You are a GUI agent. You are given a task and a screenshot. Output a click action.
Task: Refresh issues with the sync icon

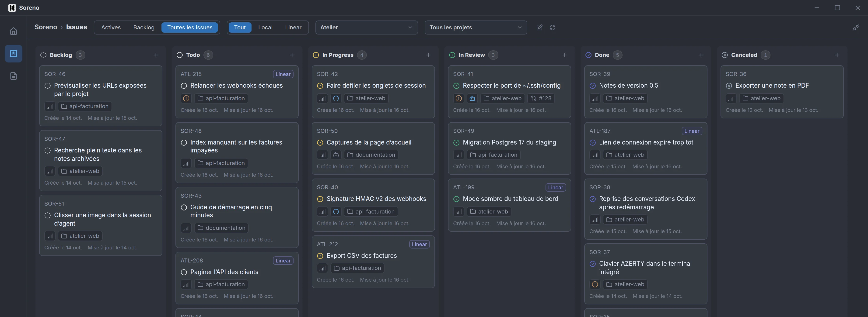tap(552, 28)
